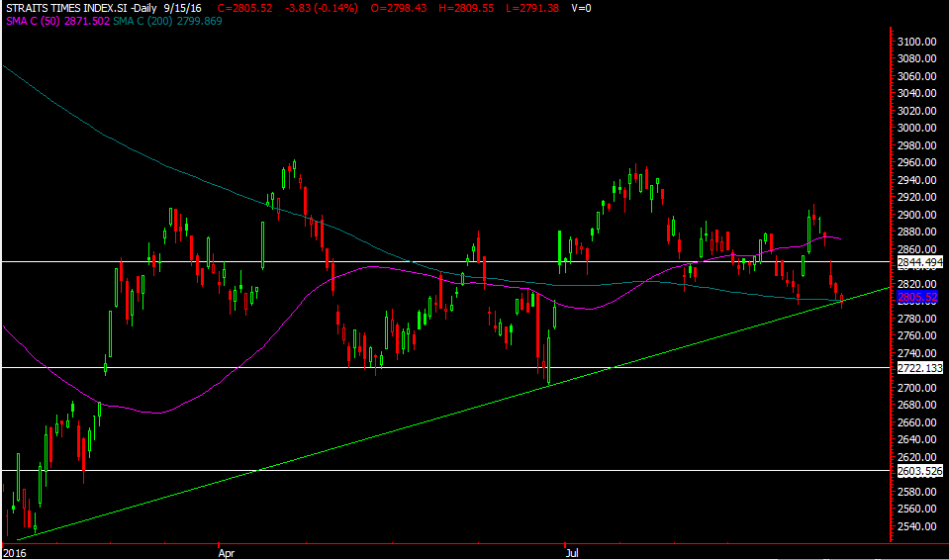Click the high value H=2809.55
949x560 pixels.
click(x=466, y=9)
